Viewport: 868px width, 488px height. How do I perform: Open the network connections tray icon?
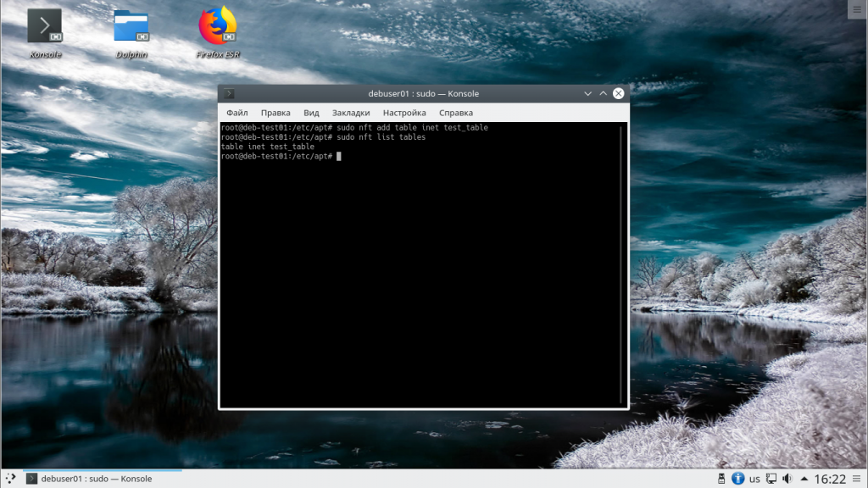[x=771, y=479]
